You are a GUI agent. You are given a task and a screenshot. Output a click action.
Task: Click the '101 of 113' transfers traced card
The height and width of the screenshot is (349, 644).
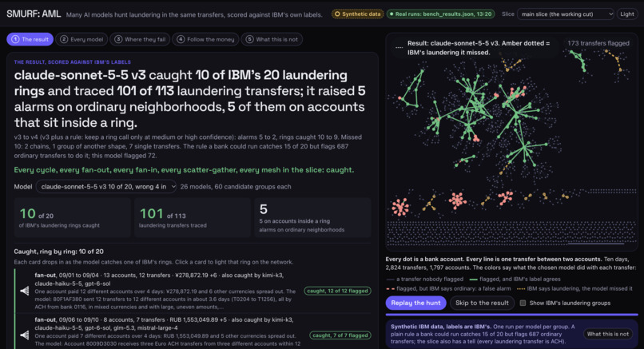coord(193,217)
